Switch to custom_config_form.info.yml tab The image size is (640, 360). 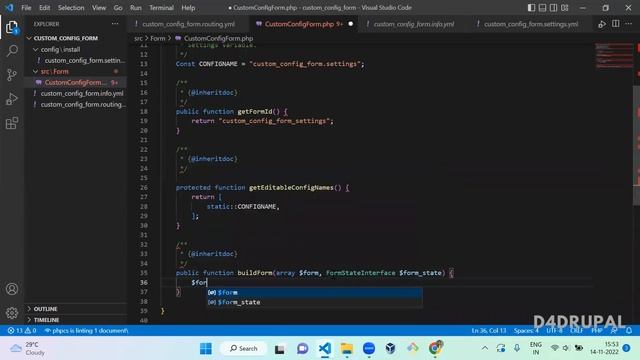(x=413, y=24)
